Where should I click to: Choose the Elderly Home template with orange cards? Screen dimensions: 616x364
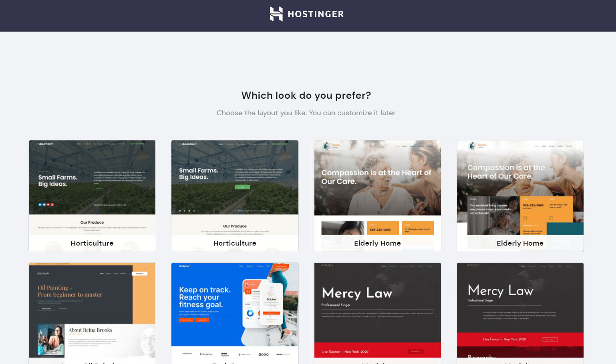(520, 196)
